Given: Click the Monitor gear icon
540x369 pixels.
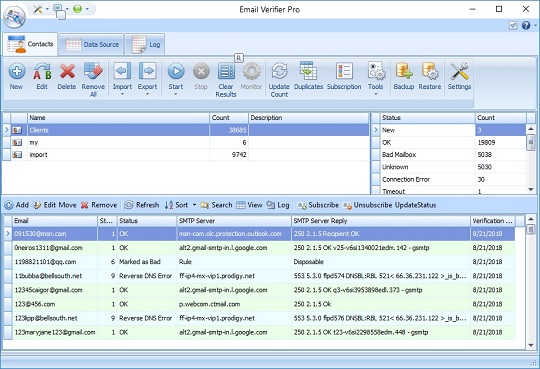Looking at the screenshot, I should click(251, 71).
